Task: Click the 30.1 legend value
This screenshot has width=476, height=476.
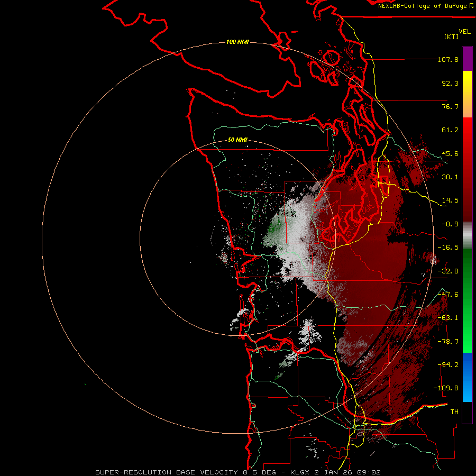Action: [x=450, y=177]
